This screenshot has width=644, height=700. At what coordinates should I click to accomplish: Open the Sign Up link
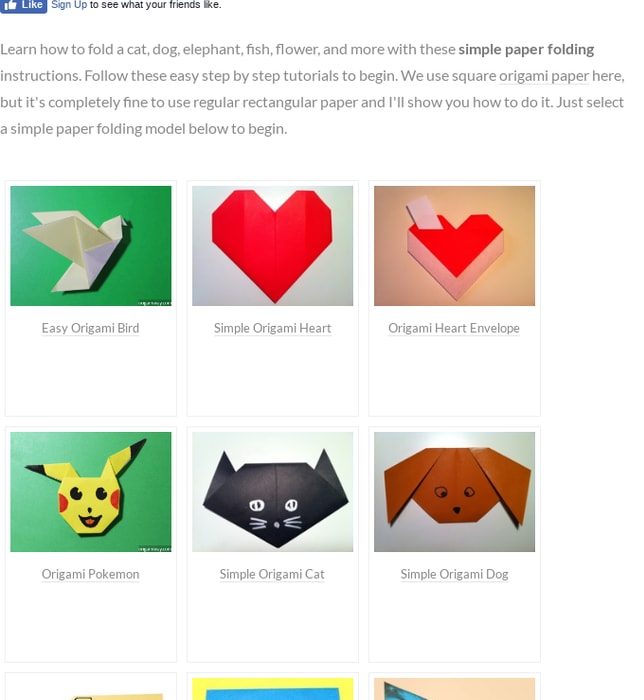click(x=69, y=5)
